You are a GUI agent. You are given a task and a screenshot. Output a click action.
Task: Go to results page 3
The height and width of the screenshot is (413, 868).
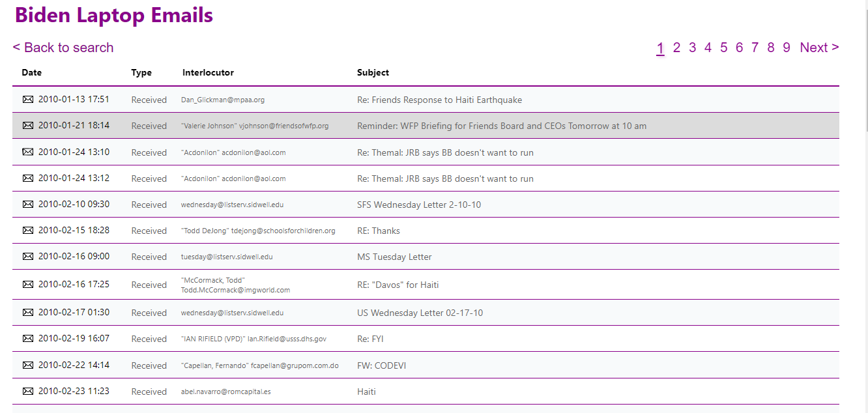(x=692, y=48)
